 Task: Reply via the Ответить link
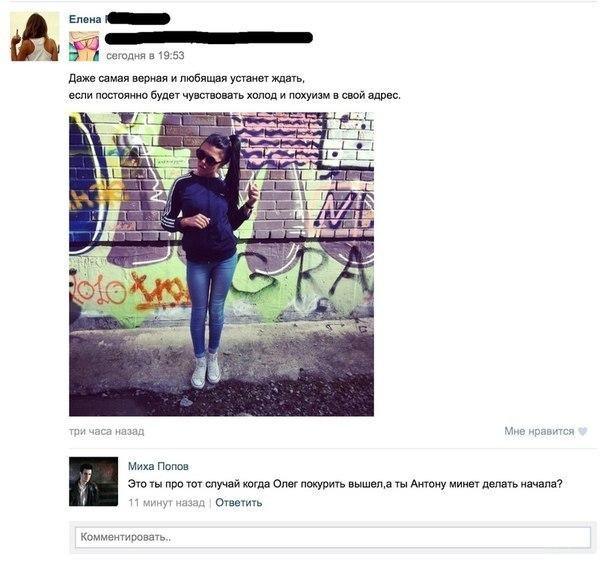pyautogui.click(x=238, y=503)
